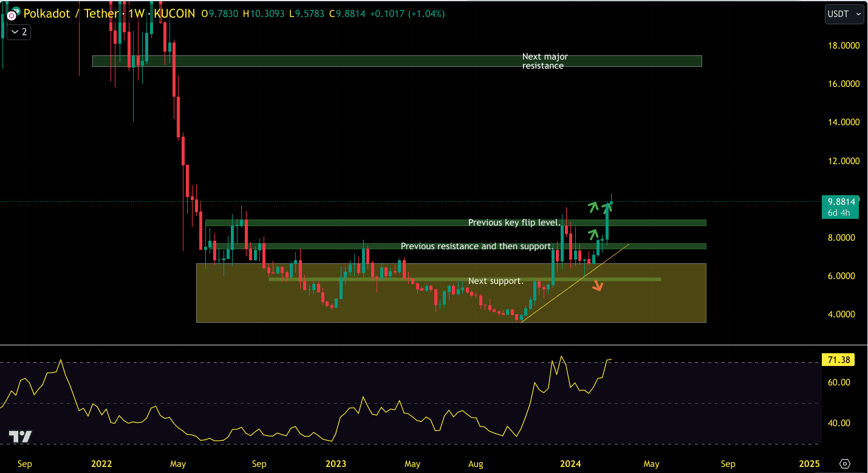The height and width of the screenshot is (473, 868).
Task: Click the low value L9.5783
Action: (307, 13)
